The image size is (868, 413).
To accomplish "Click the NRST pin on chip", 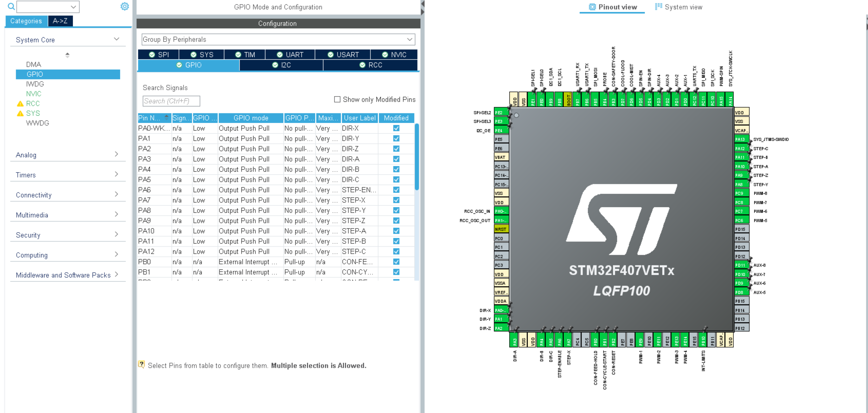I will point(501,229).
